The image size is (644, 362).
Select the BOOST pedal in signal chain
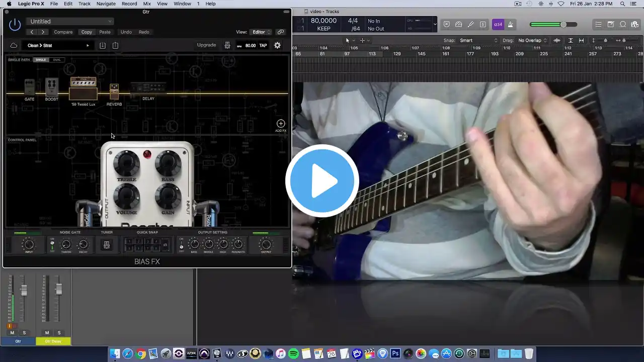point(52,87)
